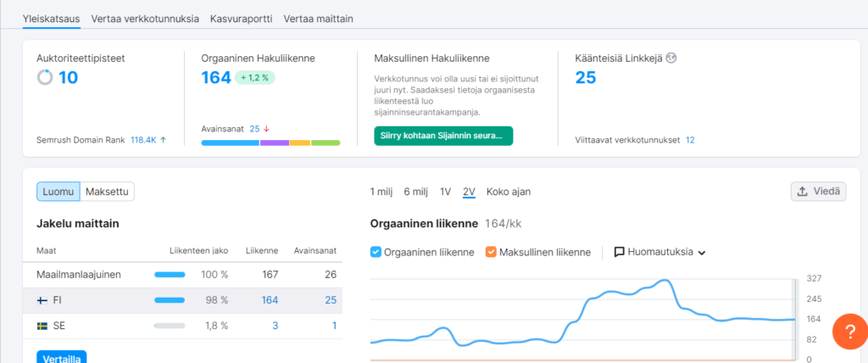Expand the Huomautuksia dropdown chevron
Screen dimensions: 868x363
tap(702, 253)
